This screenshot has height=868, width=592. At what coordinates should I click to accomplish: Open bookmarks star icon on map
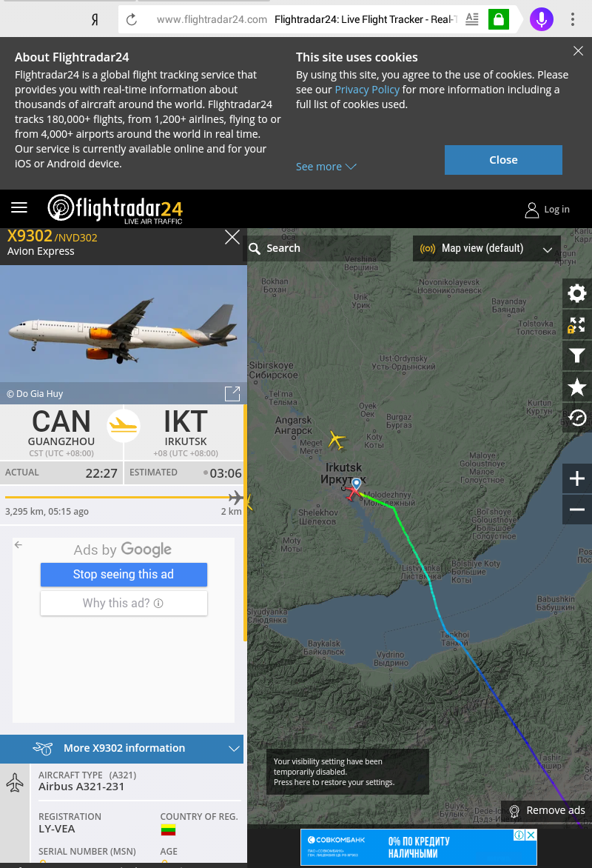[576, 387]
